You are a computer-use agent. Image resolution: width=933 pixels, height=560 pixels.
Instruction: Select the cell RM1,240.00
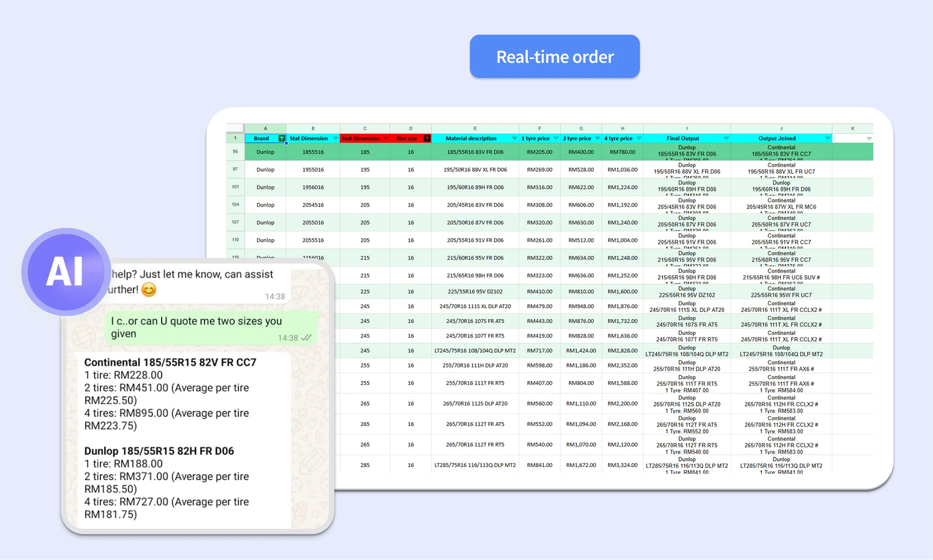pyautogui.click(x=623, y=222)
